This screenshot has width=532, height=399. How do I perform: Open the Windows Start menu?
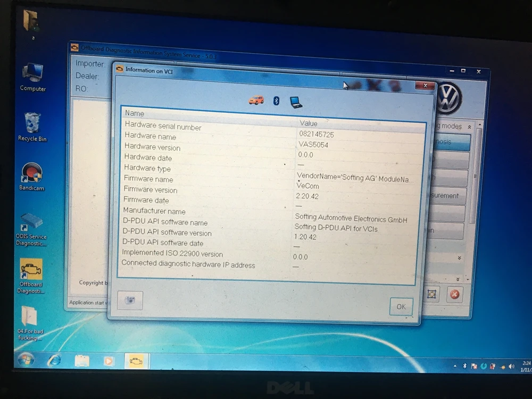click(x=26, y=360)
